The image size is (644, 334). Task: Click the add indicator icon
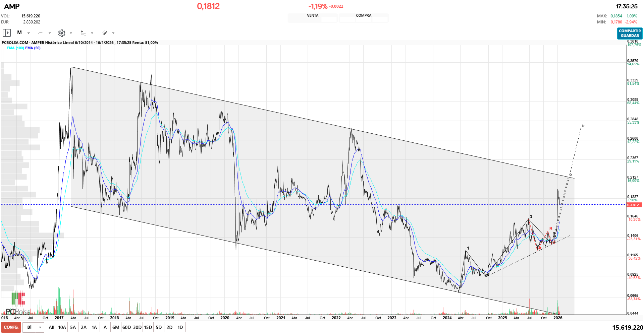coord(84,32)
